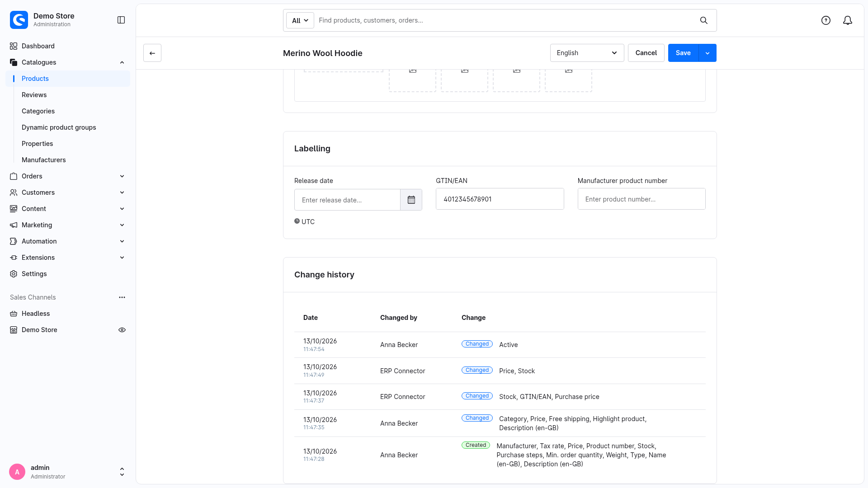This screenshot has height=488, width=868.
Task: Open the help question mark icon
Action: point(826,20)
